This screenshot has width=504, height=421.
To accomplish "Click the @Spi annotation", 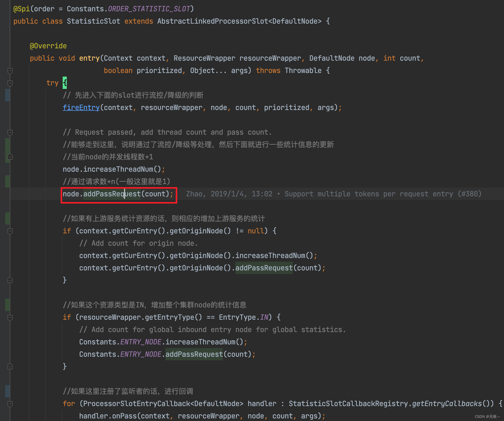I will 22,9.
